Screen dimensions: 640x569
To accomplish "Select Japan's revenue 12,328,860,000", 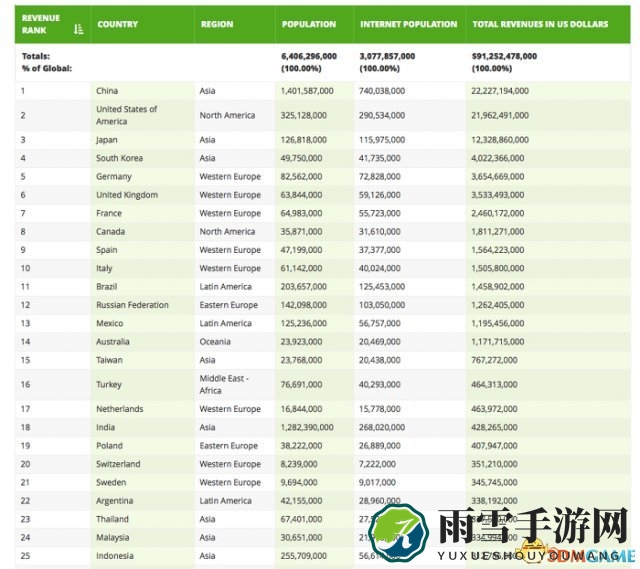I will click(x=500, y=140).
